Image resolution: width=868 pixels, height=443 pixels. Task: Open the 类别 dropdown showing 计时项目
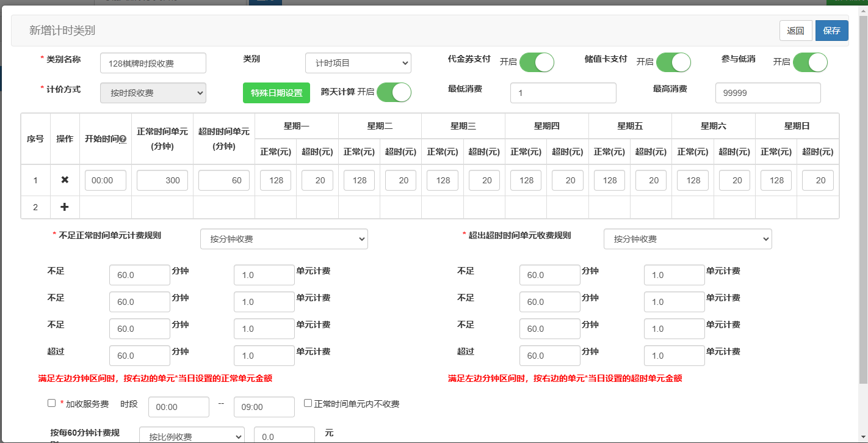(x=358, y=63)
